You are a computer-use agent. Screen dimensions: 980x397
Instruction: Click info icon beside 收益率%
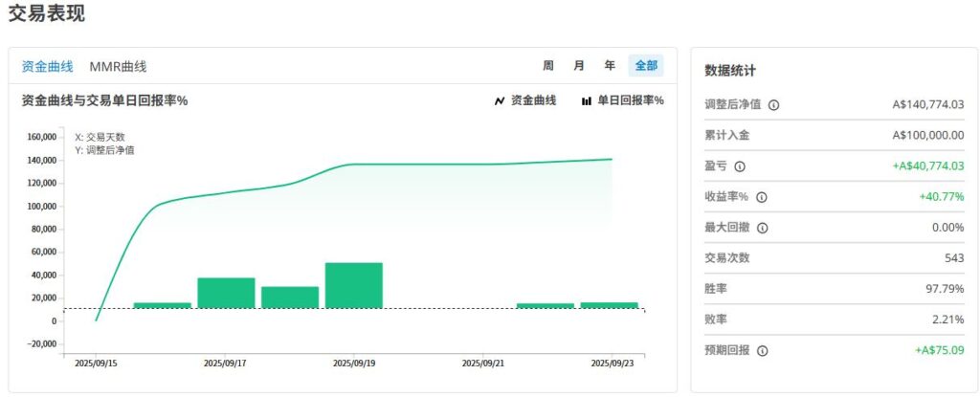[x=762, y=197]
